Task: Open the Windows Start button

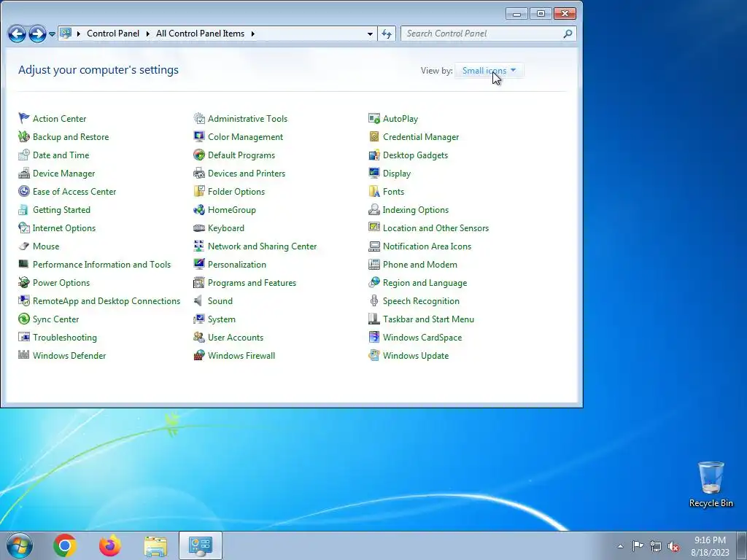Action: click(19, 545)
